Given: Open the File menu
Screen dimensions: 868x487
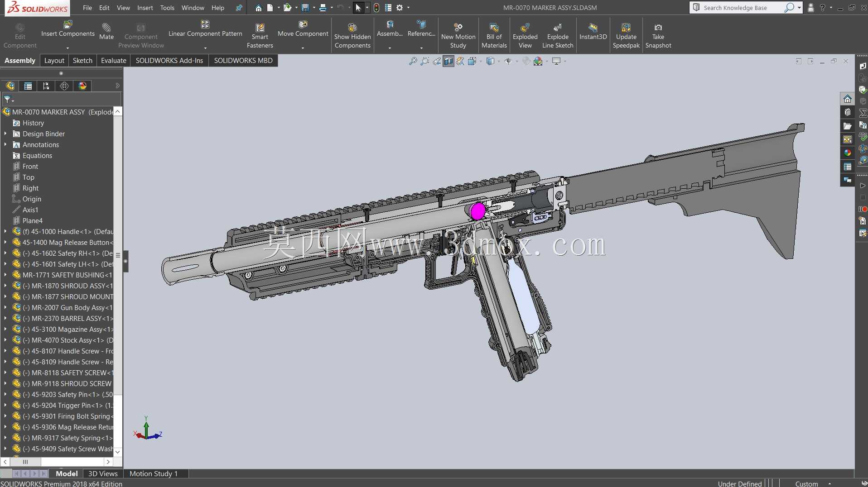Looking at the screenshot, I should (87, 8).
